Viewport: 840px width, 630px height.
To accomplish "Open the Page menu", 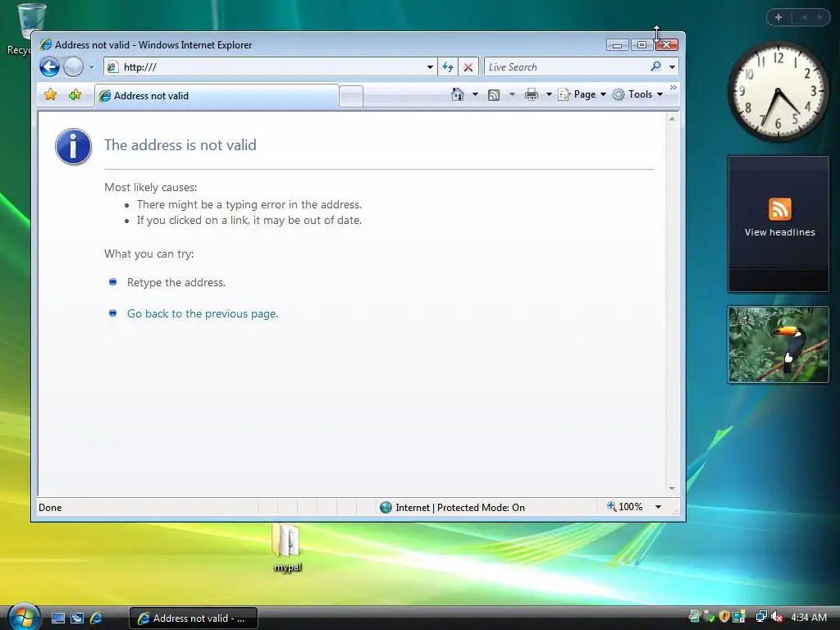I will (582, 94).
